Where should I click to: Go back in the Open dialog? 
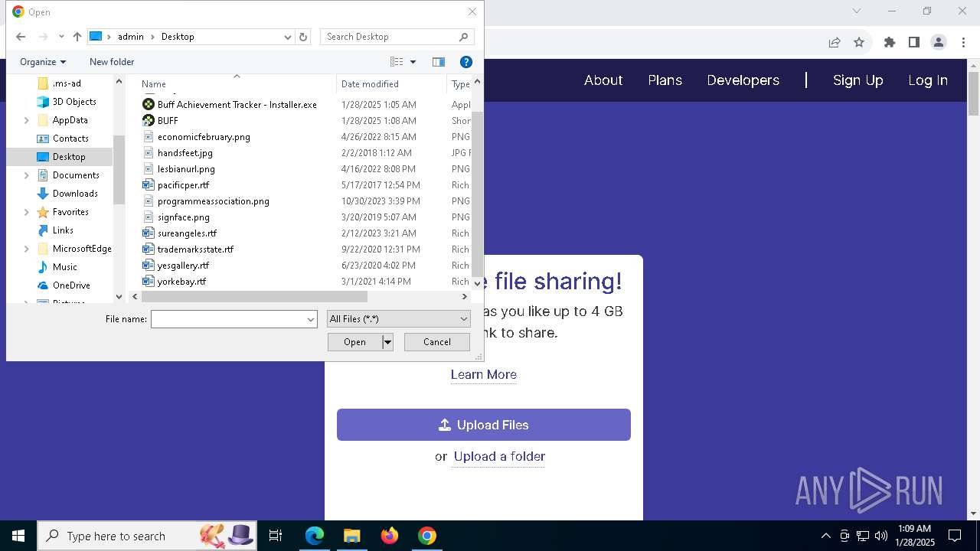21,37
